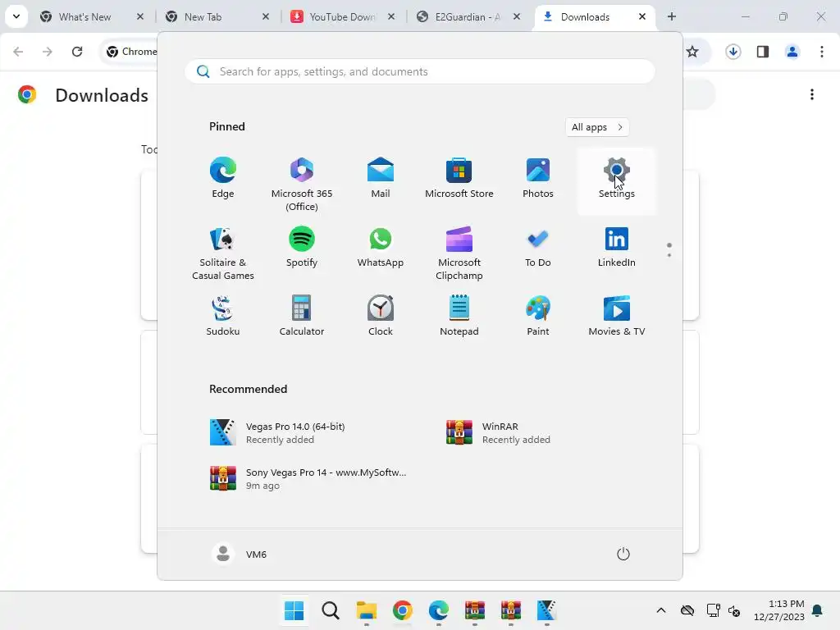840x630 pixels.
Task: Launch Spotify from Start menu
Action: (x=302, y=248)
